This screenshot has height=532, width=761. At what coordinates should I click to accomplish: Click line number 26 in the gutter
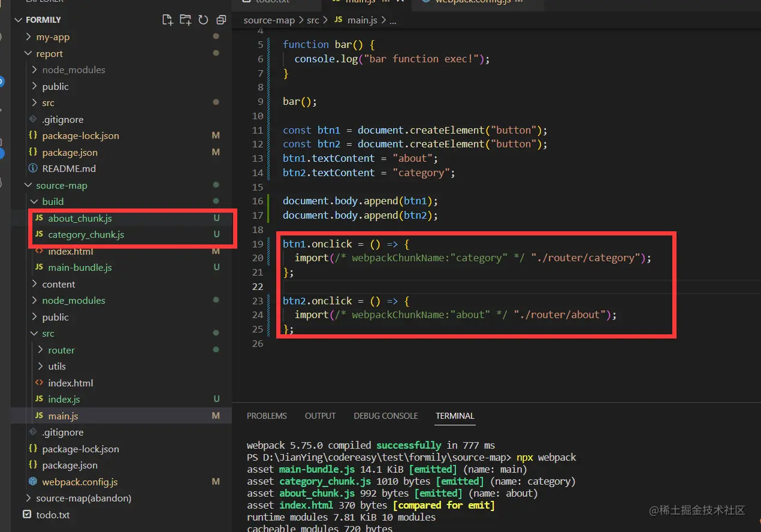pos(258,343)
